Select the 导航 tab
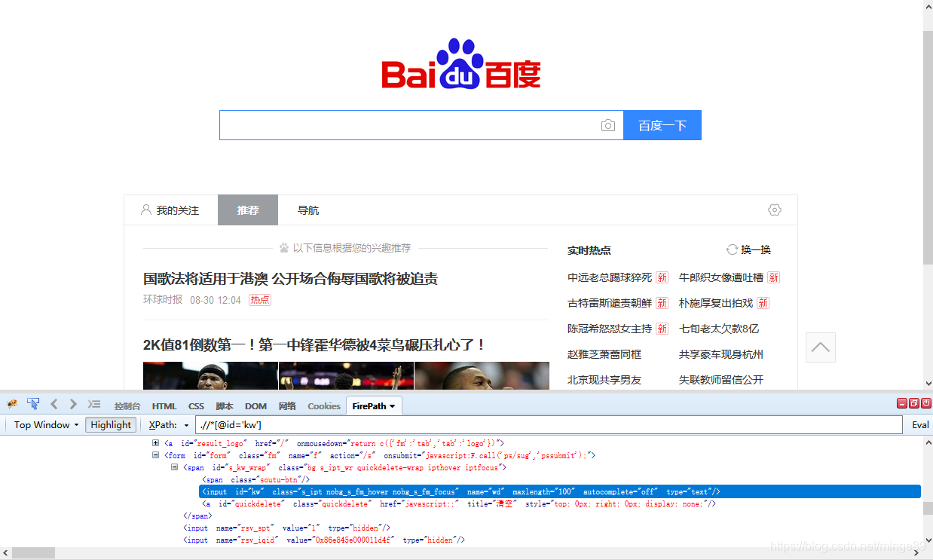 pyautogui.click(x=308, y=210)
